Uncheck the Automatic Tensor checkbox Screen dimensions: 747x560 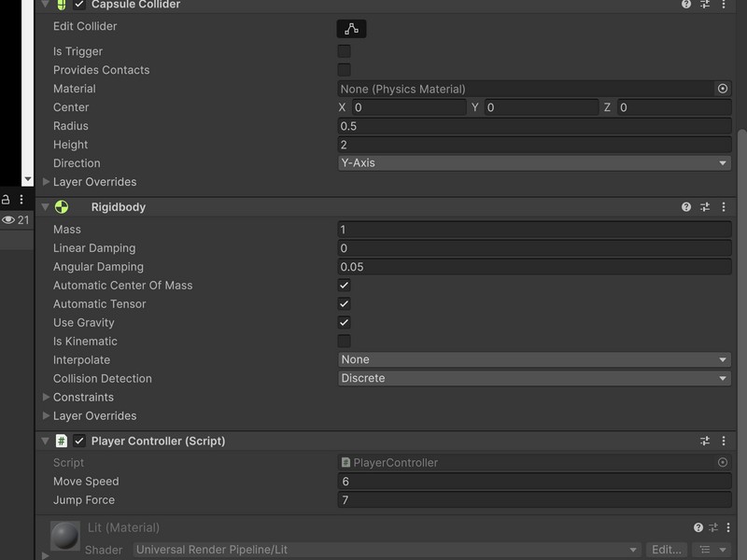[x=344, y=304]
